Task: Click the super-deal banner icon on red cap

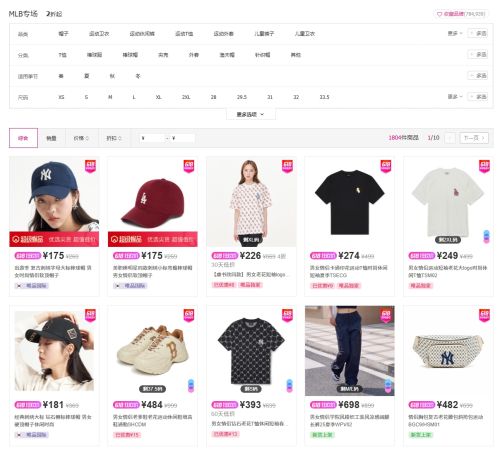Action: 114,239
